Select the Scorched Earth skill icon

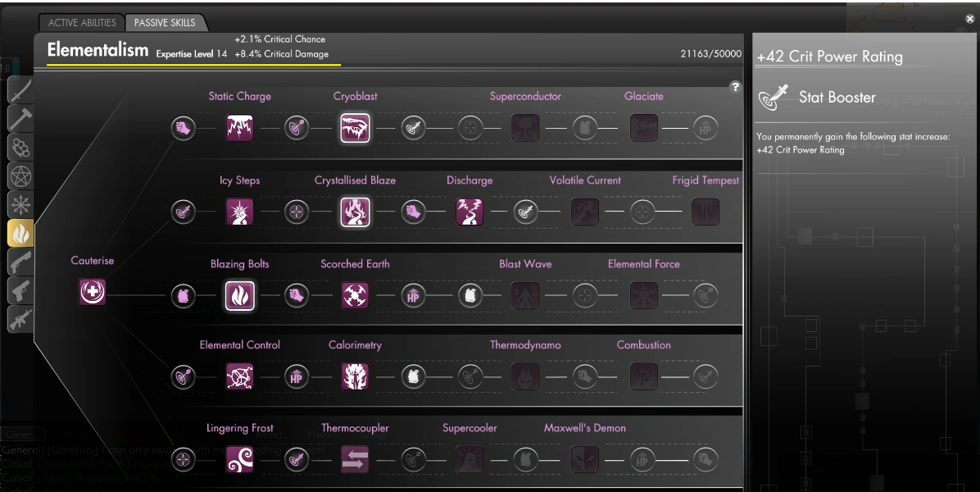355,295
